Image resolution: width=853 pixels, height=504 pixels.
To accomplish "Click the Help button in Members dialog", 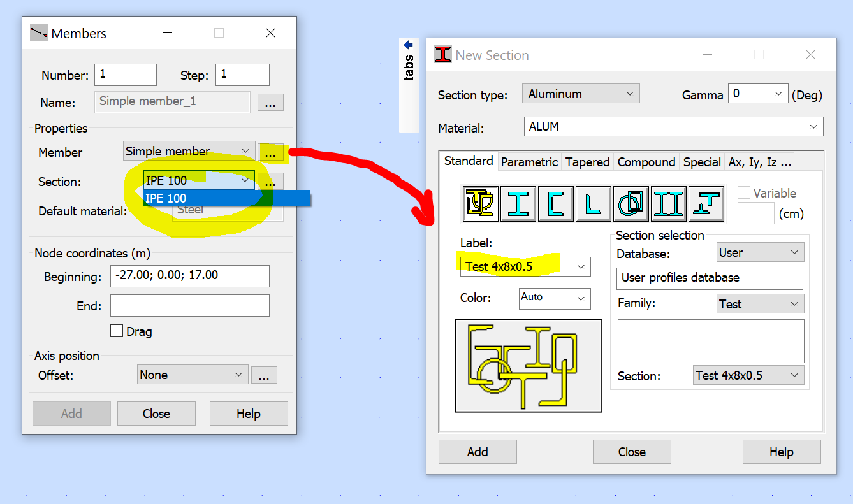I will pos(249,413).
